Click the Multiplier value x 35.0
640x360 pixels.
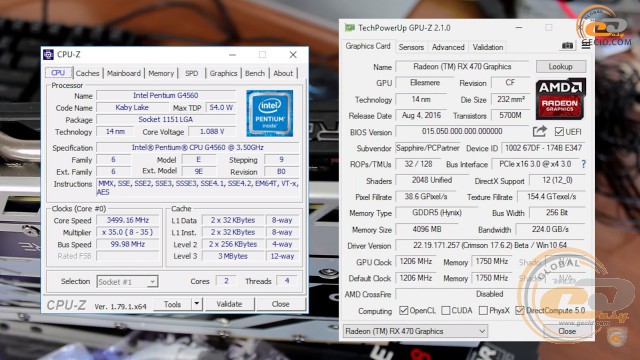(x=128, y=232)
